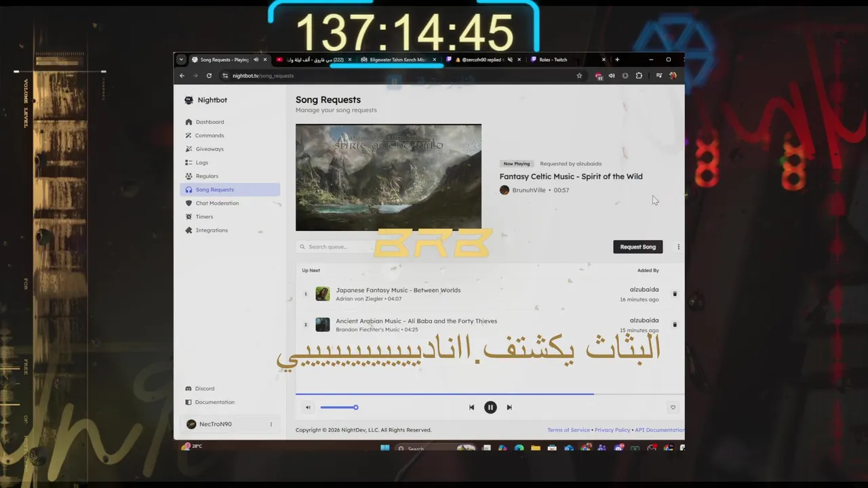Go back in browser history
868x488 pixels.
(x=182, y=76)
